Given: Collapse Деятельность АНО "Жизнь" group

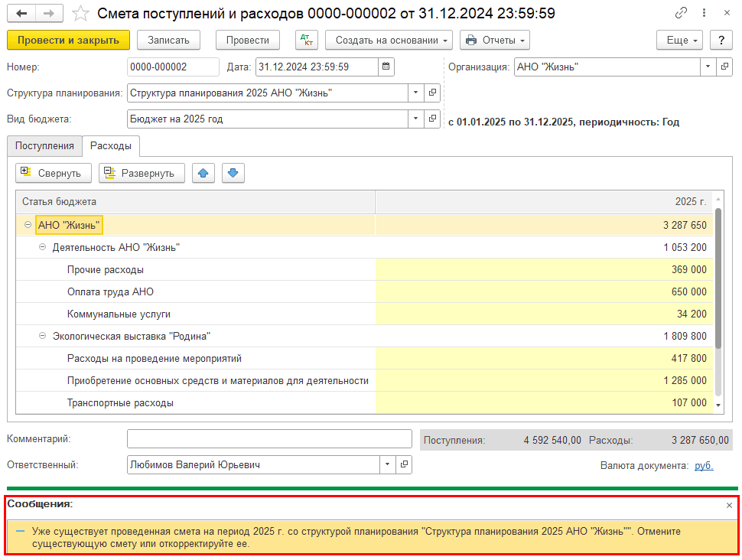Looking at the screenshot, I should [x=43, y=247].
